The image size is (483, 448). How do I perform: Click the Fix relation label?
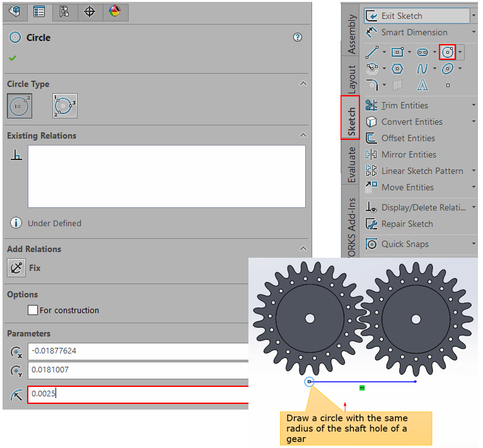pyautogui.click(x=35, y=268)
